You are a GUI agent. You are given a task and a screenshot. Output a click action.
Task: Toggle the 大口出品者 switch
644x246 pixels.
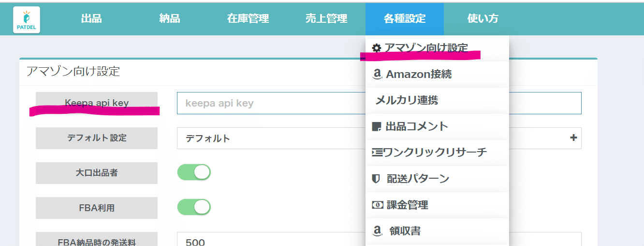point(194,172)
